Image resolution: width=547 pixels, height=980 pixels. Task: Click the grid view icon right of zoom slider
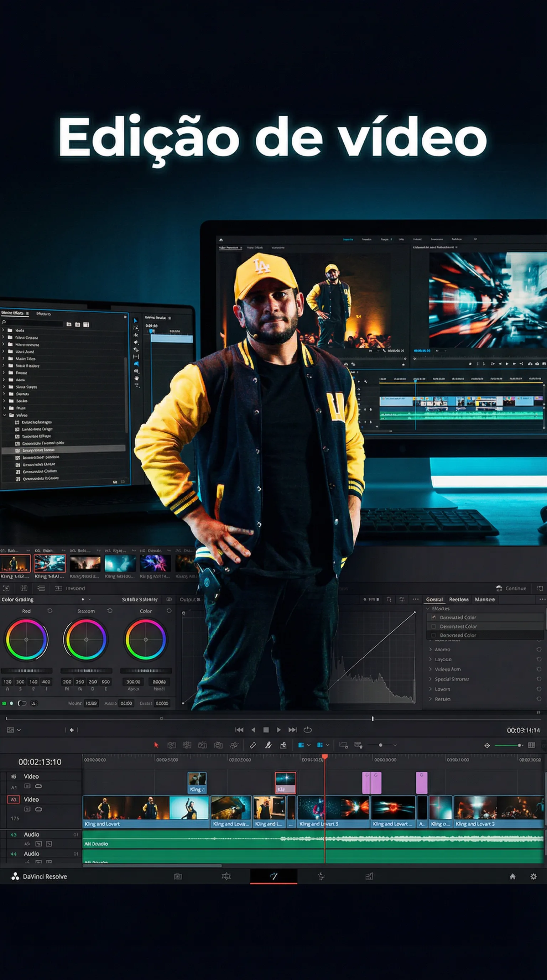(531, 745)
